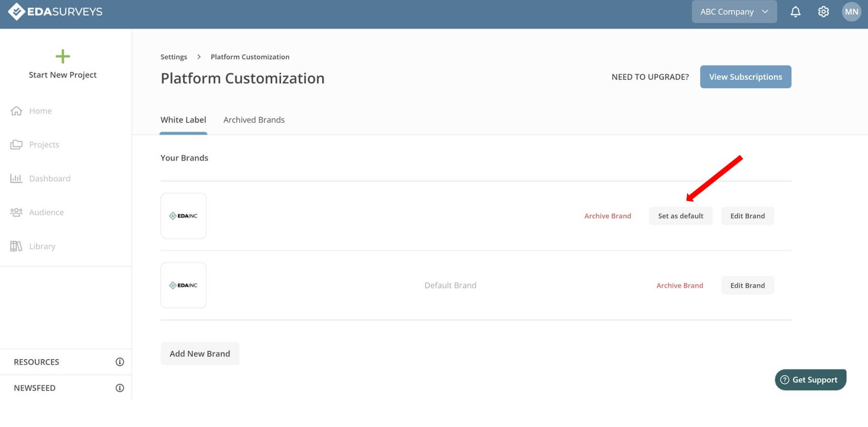Click Start New Project label
Viewport: 868px width, 427px height.
point(63,75)
